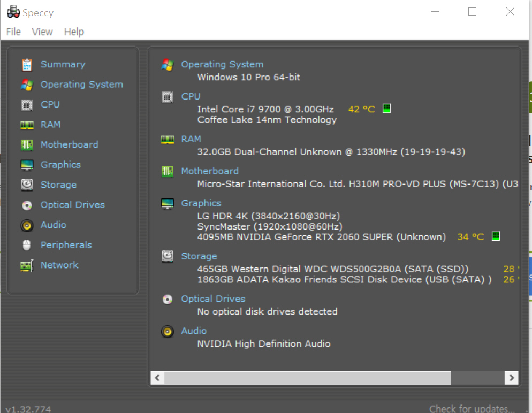Click the horizontal scrollbar left arrow
This screenshot has width=532, height=413.
pos(157,378)
